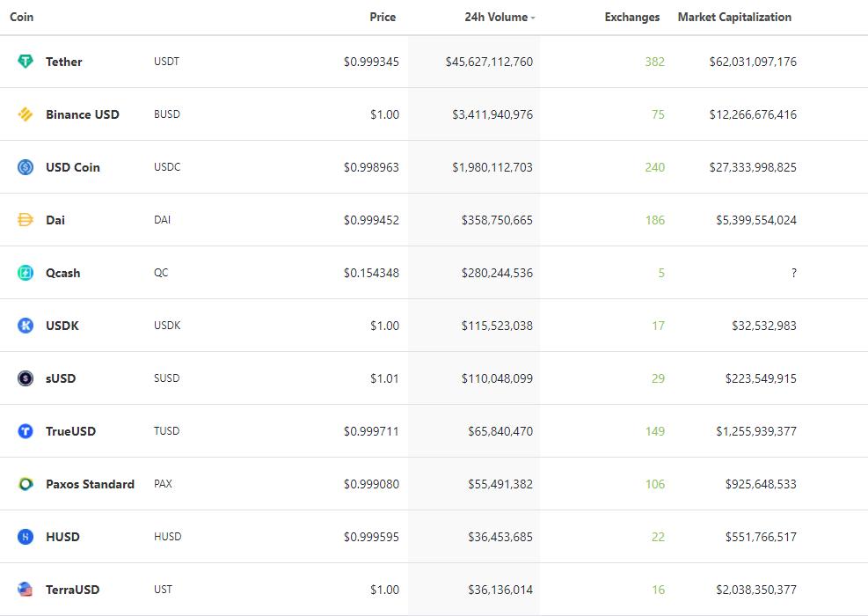
Task: Click the TerraUSD flag logo icon
Action: (x=26, y=590)
